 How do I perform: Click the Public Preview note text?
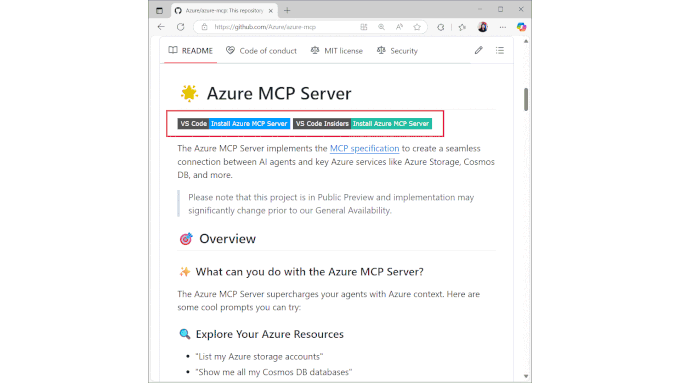point(331,204)
